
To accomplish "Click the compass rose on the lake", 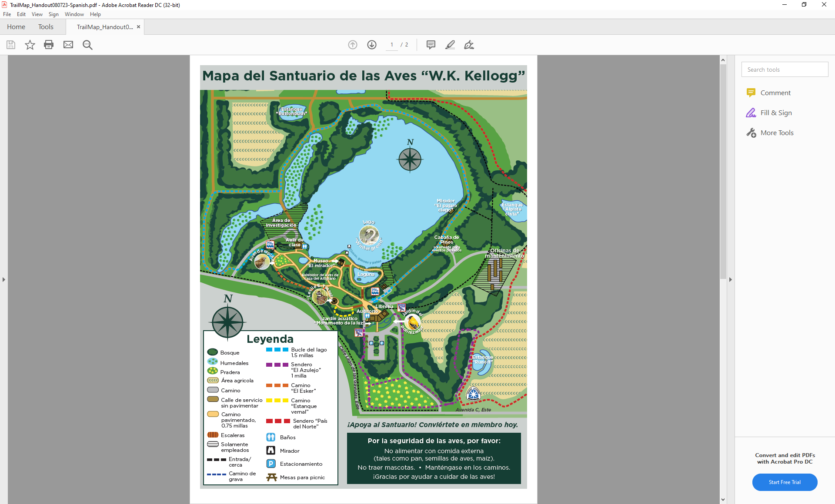I will (x=410, y=159).
